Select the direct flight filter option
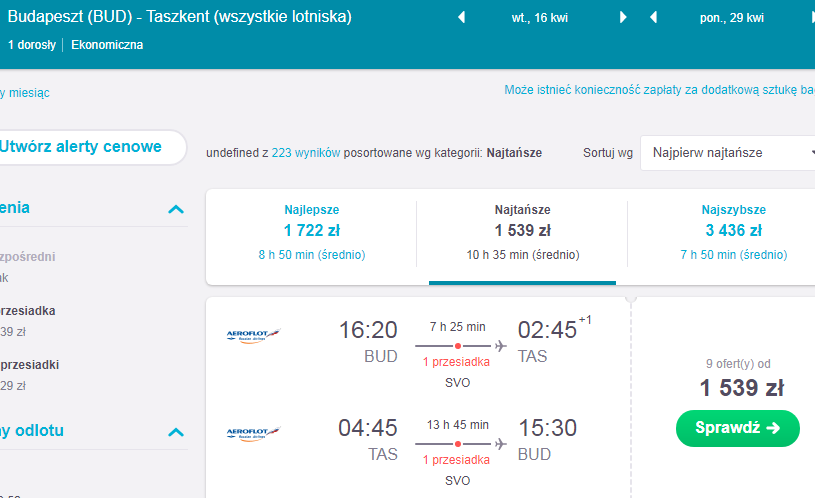 click(28, 257)
